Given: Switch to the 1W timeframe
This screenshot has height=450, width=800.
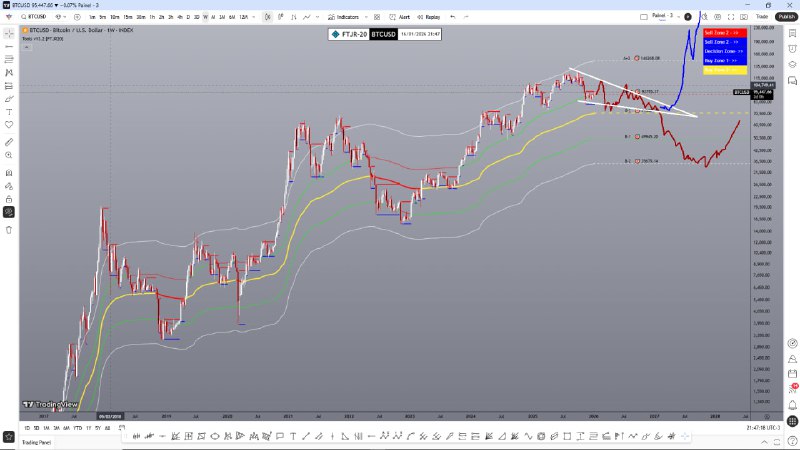Looking at the screenshot, I should pyautogui.click(x=204, y=17).
